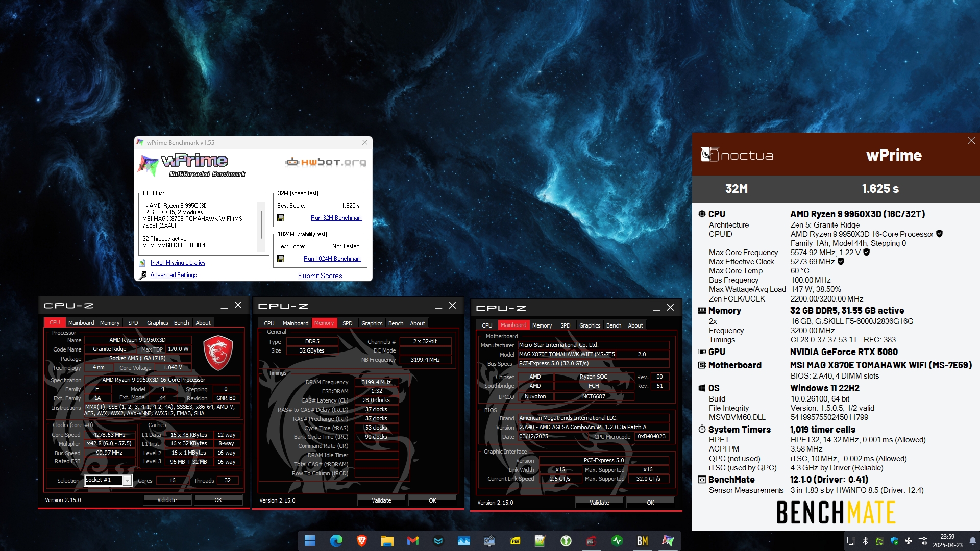Click the hwbot.org logo in wPrime
The image size is (980, 551).
326,162
